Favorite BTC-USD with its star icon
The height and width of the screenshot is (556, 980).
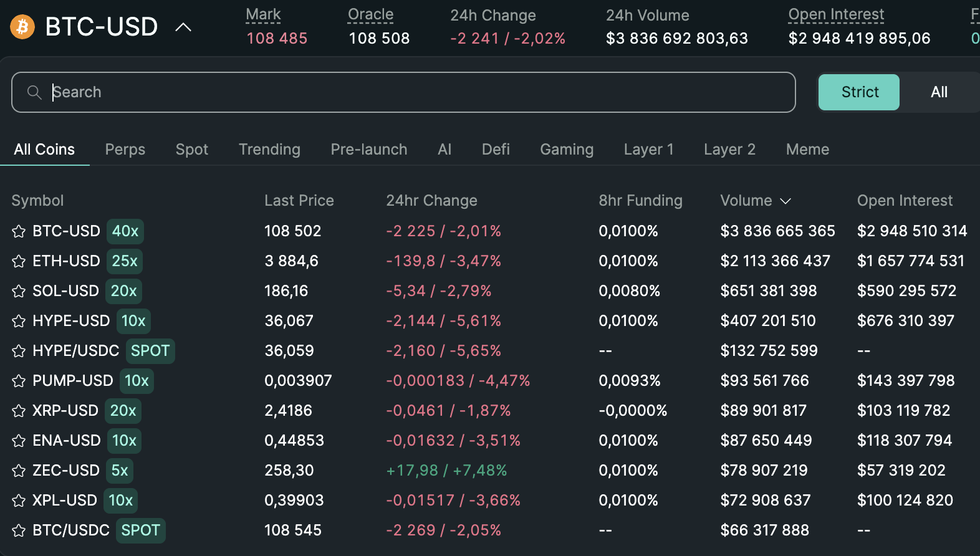coord(19,231)
